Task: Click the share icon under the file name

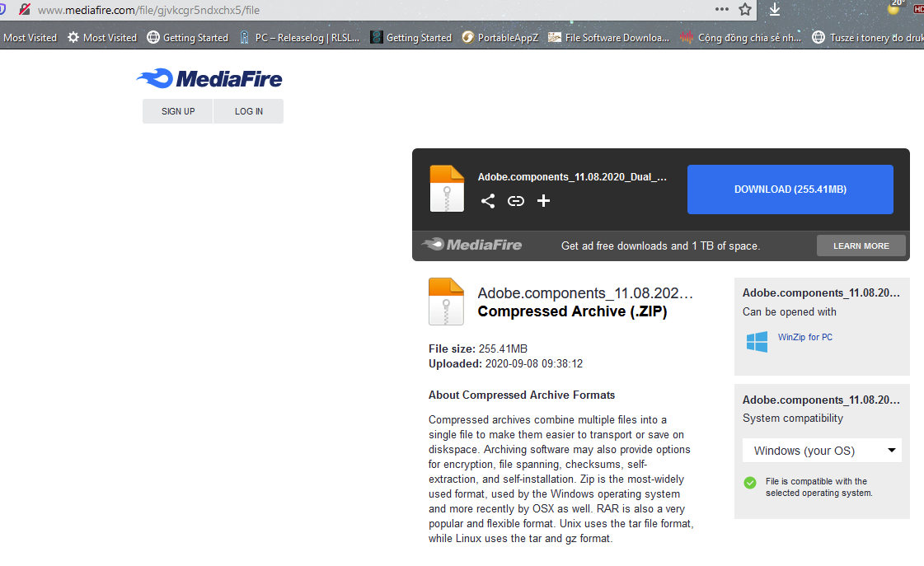Action: pos(488,201)
